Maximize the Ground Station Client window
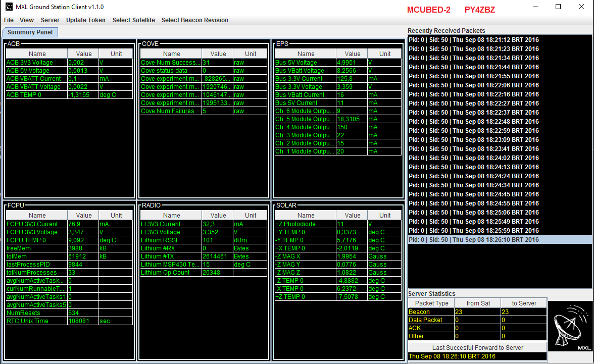 [558, 7]
